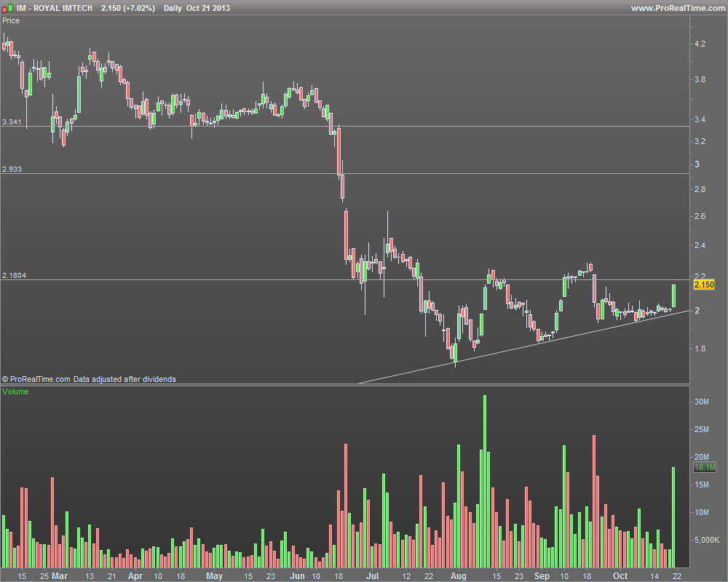728x582 pixels.
Task: Click the yellow 2.150 current price tag
Action: [704, 284]
